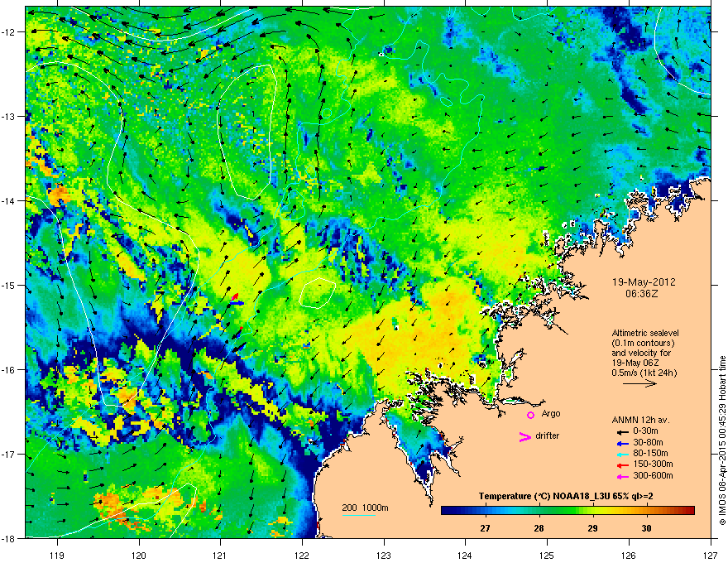Click the 'drifter' legend label
This screenshot has width=728, height=563.
(x=548, y=435)
